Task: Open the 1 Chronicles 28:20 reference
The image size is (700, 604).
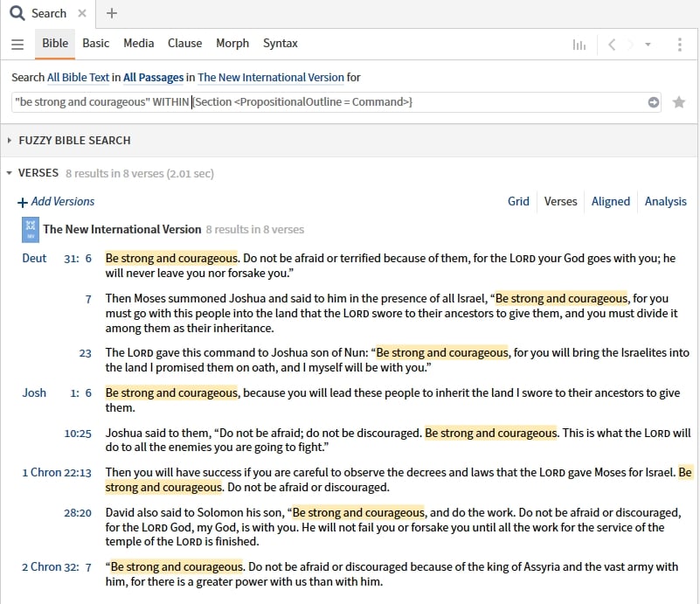Action: (x=78, y=513)
